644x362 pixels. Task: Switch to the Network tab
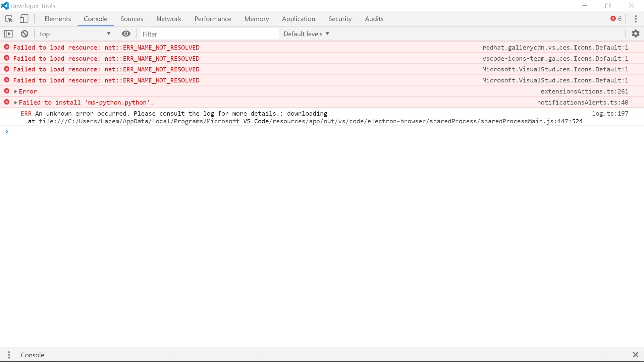pos(169,19)
